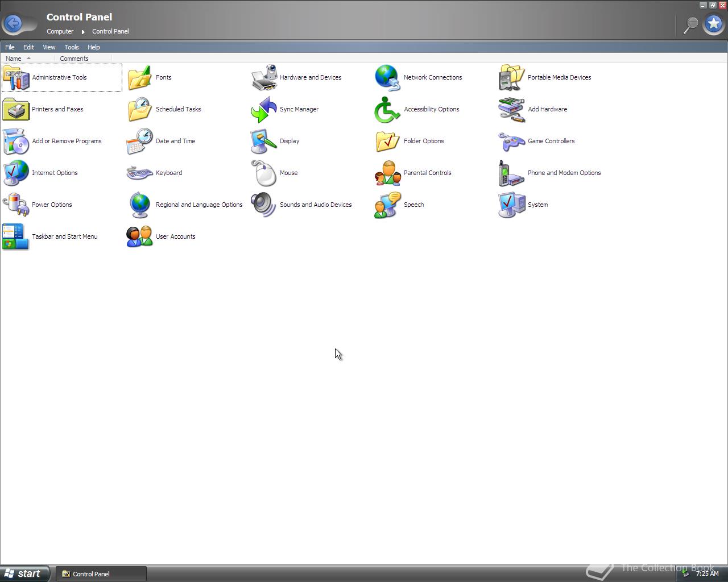Select the System label text
The width and height of the screenshot is (728, 582).
(x=537, y=205)
